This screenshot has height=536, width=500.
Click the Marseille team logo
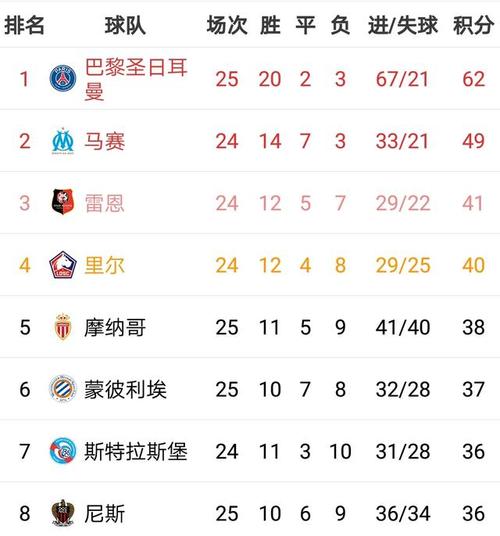click(x=63, y=141)
